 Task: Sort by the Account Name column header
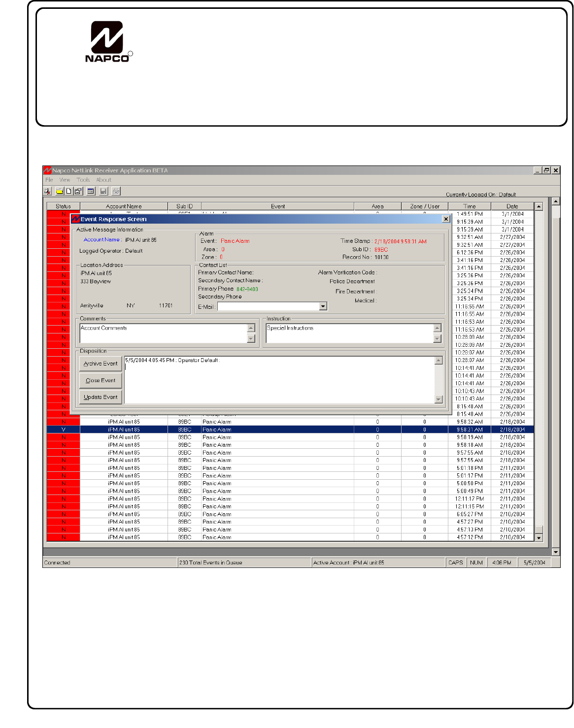(124, 206)
